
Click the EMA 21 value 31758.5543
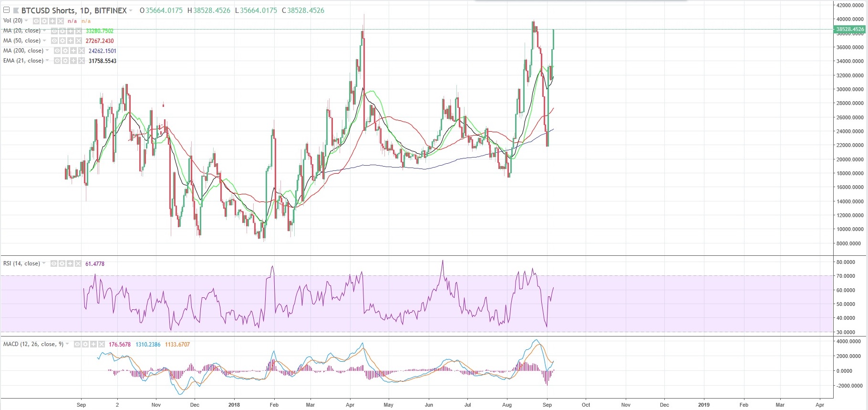(x=103, y=61)
